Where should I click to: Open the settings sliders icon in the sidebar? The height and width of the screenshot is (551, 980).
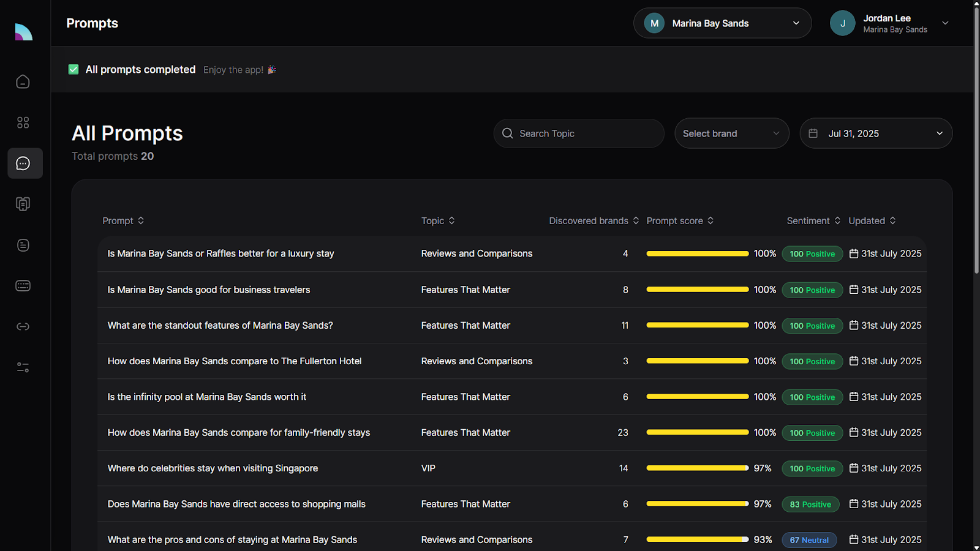point(23,367)
